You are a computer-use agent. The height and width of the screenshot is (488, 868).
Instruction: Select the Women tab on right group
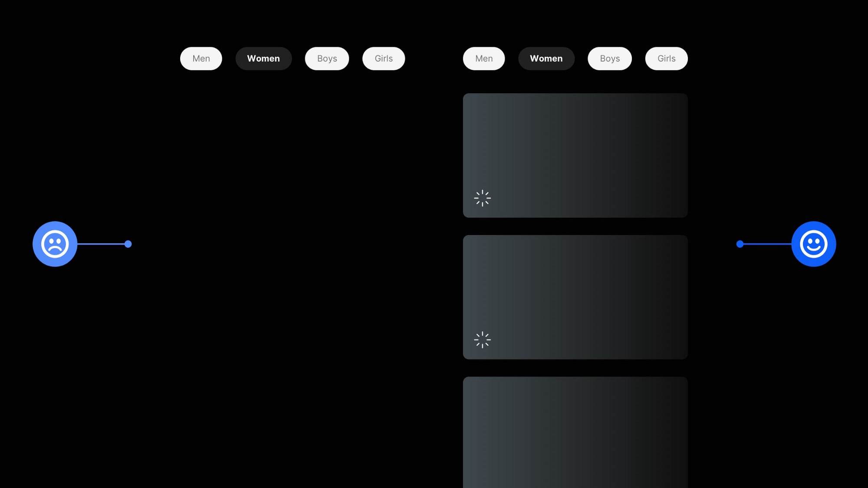coord(546,59)
